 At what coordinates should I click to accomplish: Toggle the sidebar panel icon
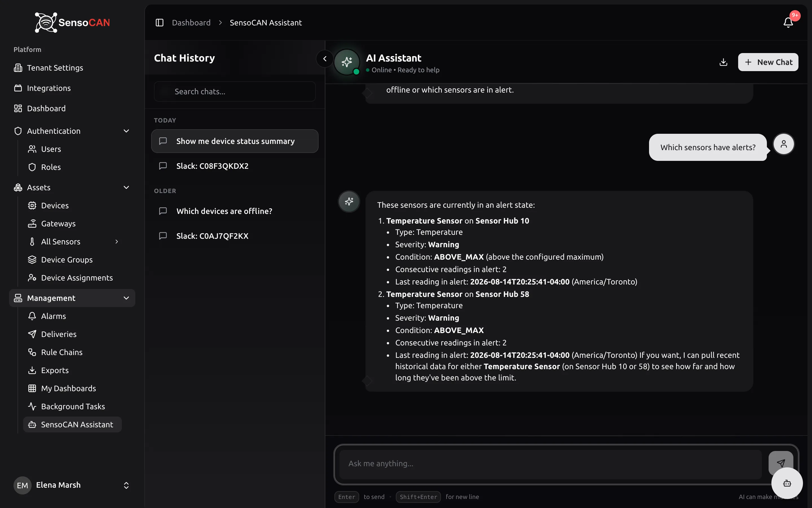tap(159, 23)
